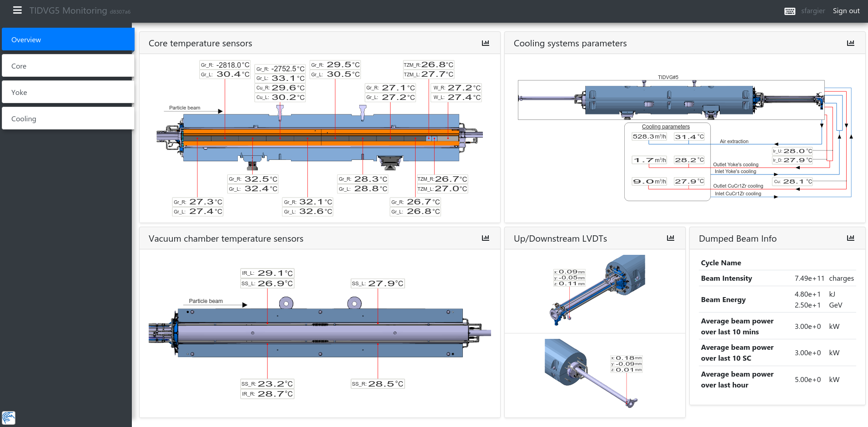Click the keyboard icon in header

click(x=790, y=11)
